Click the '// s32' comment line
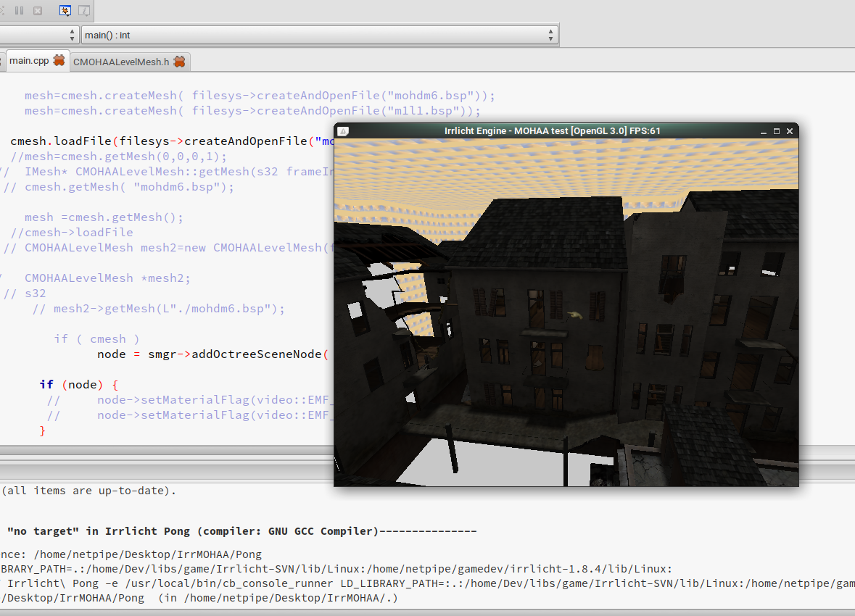Image resolution: width=855 pixels, height=616 pixels. [x=25, y=294]
